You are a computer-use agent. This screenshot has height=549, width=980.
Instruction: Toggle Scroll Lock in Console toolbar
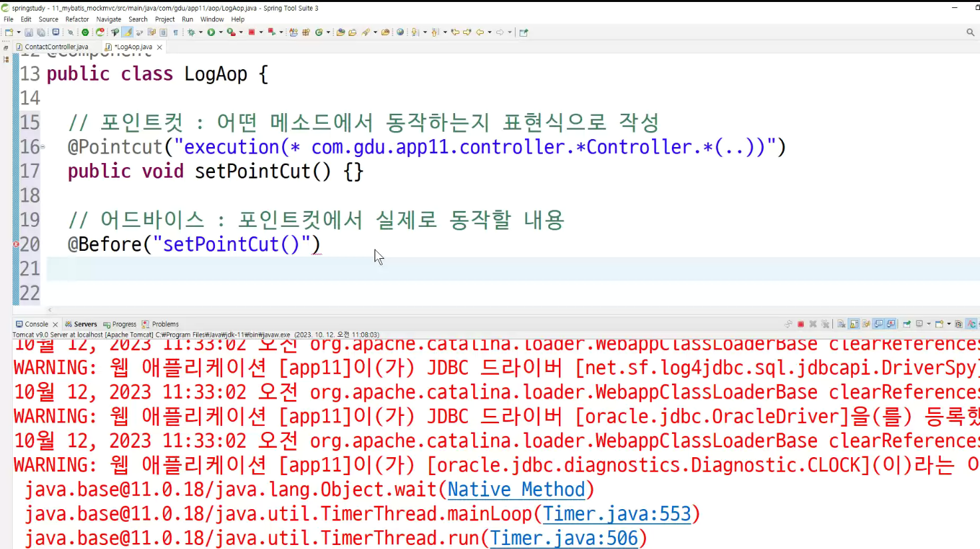click(854, 324)
